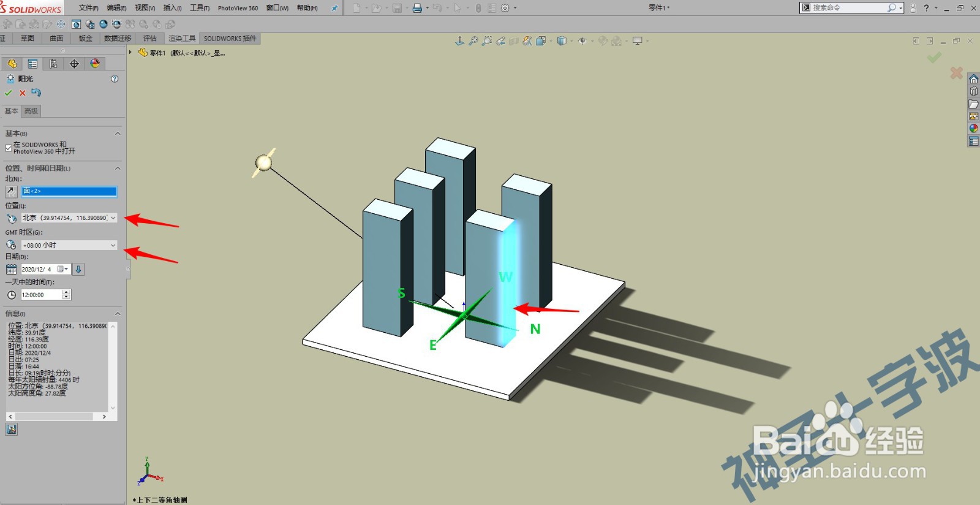Open the 位置 location dropdown showing 北京
The width and height of the screenshot is (980, 505).
(x=113, y=218)
